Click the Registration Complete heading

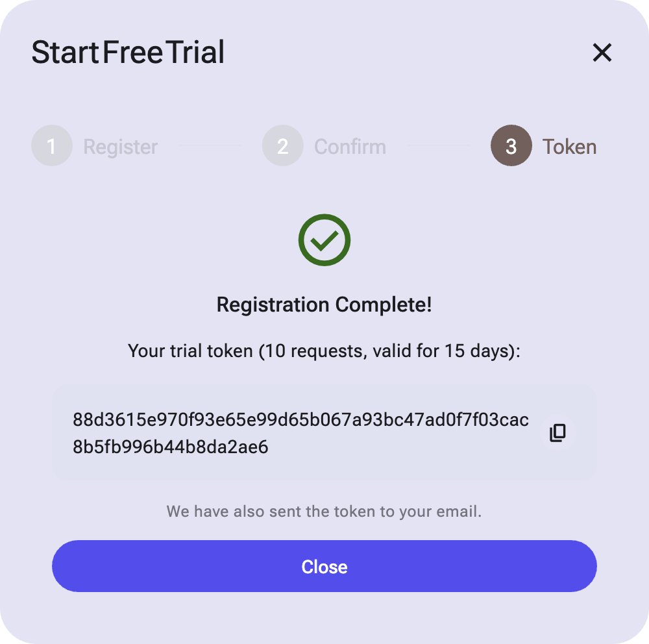pyautogui.click(x=324, y=304)
